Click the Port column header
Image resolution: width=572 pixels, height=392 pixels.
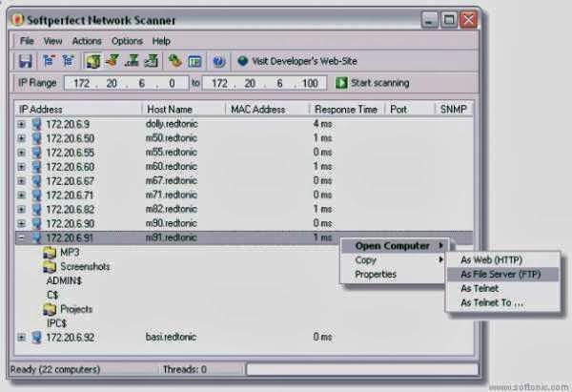pyautogui.click(x=410, y=109)
